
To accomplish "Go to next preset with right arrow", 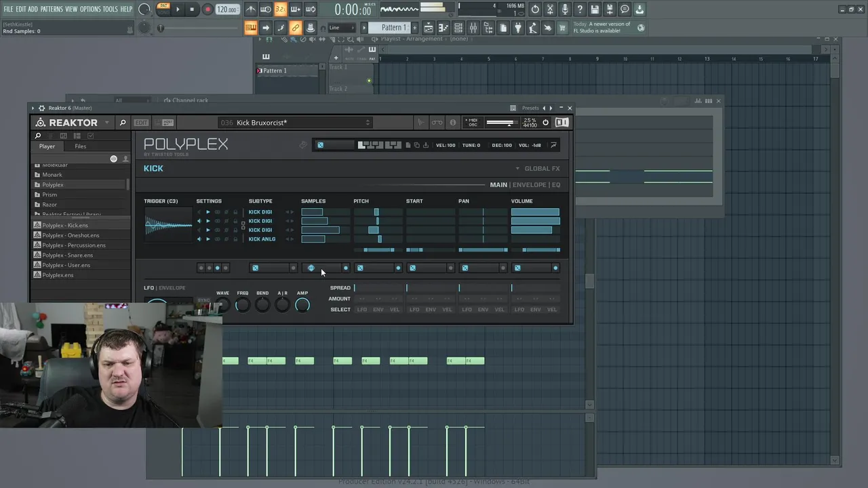I will [551, 108].
